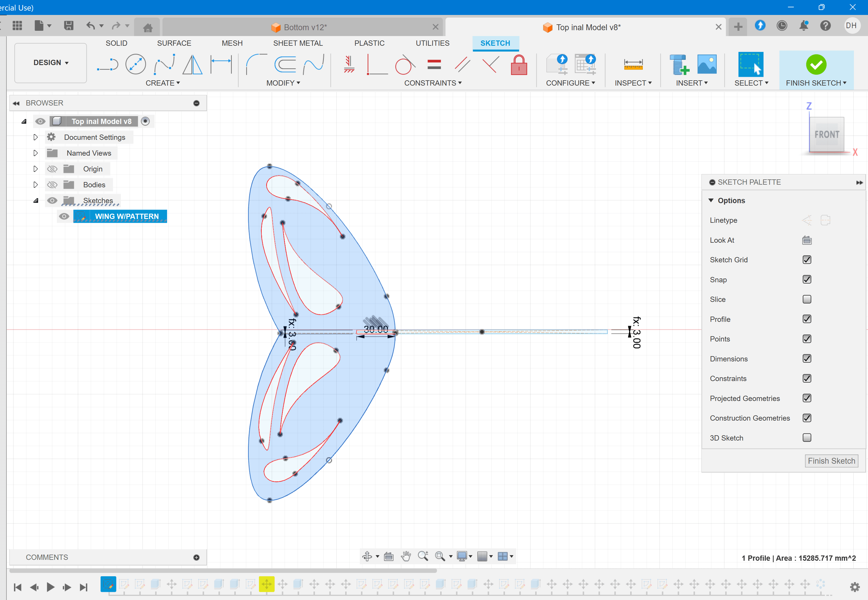The width and height of the screenshot is (868, 600).
Task: Expand the Document Settings node
Action: pyautogui.click(x=36, y=137)
